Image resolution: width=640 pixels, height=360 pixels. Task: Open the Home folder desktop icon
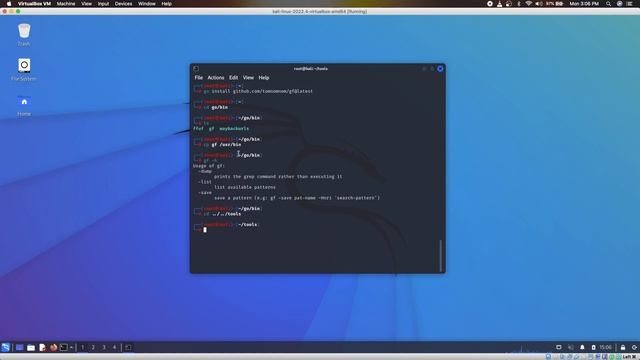24,105
